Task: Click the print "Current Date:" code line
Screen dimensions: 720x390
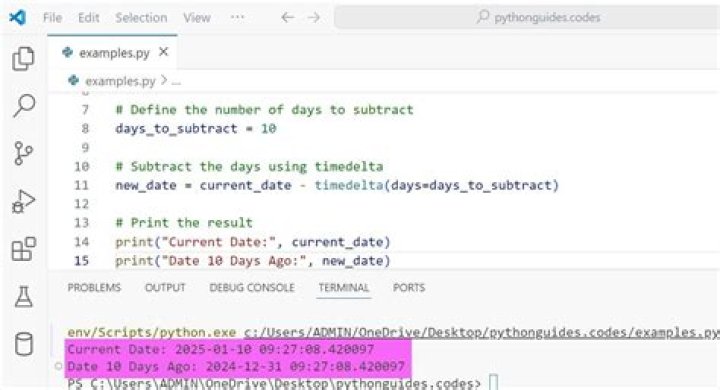Action: (253, 242)
